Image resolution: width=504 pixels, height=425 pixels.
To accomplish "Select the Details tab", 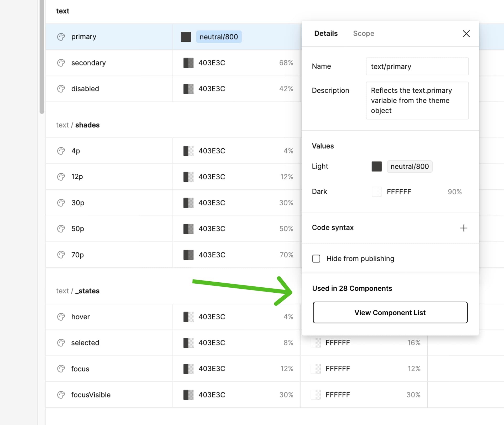I will pyautogui.click(x=326, y=33).
